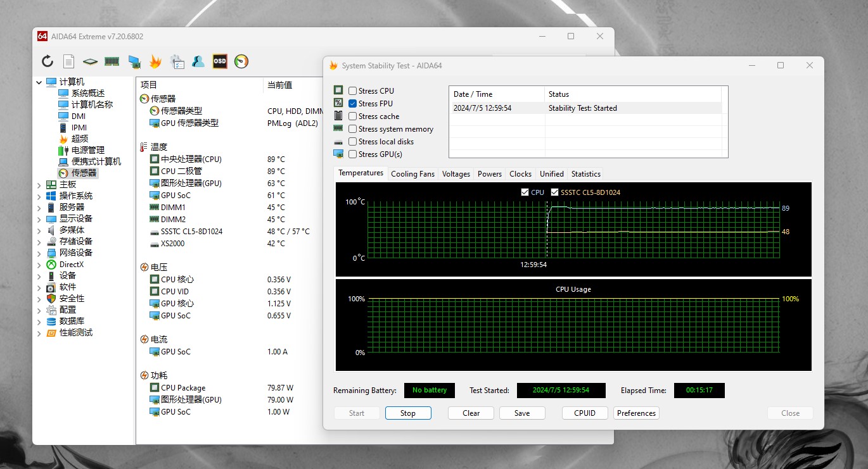Image resolution: width=868 pixels, height=469 pixels.
Task: Collapse the 计算机 tree node
Action: [x=39, y=82]
